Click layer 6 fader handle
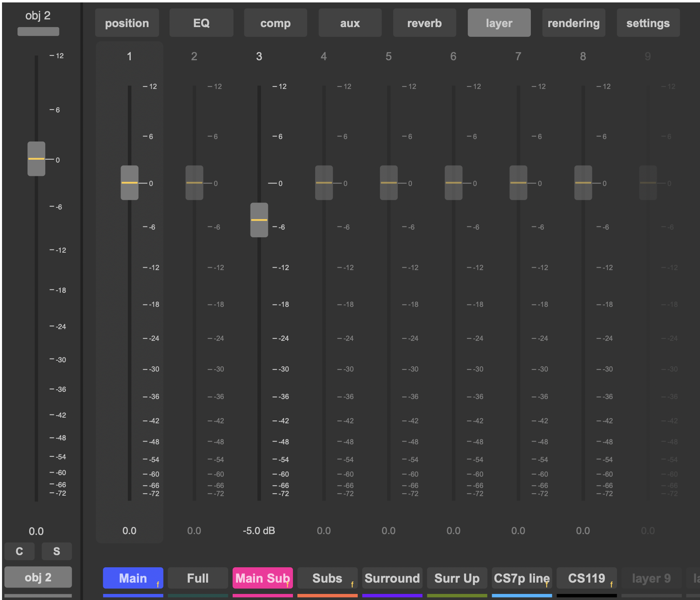 point(454,183)
